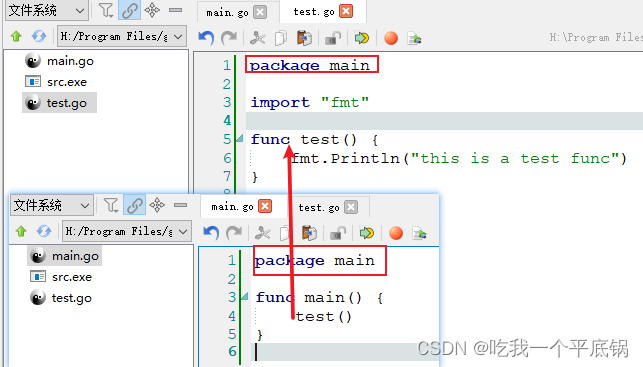The height and width of the screenshot is (367, 643).
Task: Click the Cut scissors icon in the upper window
Action: [x=258, y=38]
